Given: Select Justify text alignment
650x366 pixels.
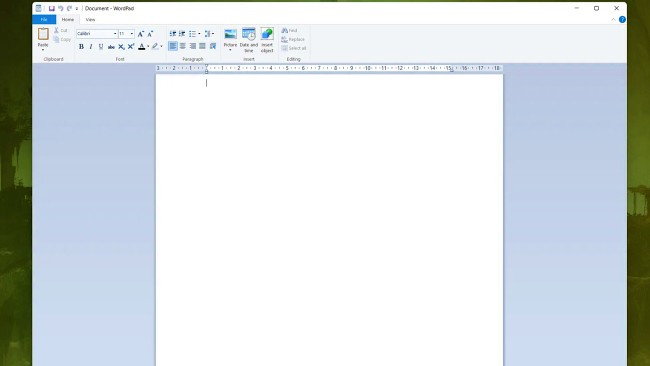Looking at the screenshot, I should [202, 46].
